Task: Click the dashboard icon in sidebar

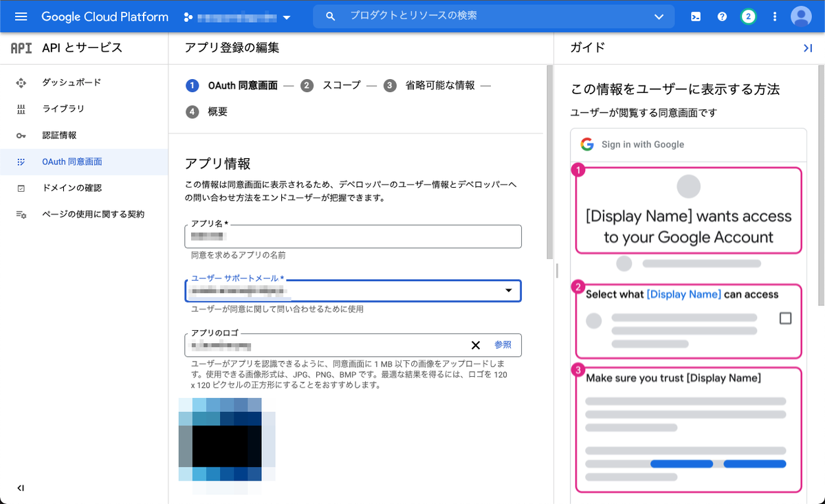Action: click(x=21, y=83)
